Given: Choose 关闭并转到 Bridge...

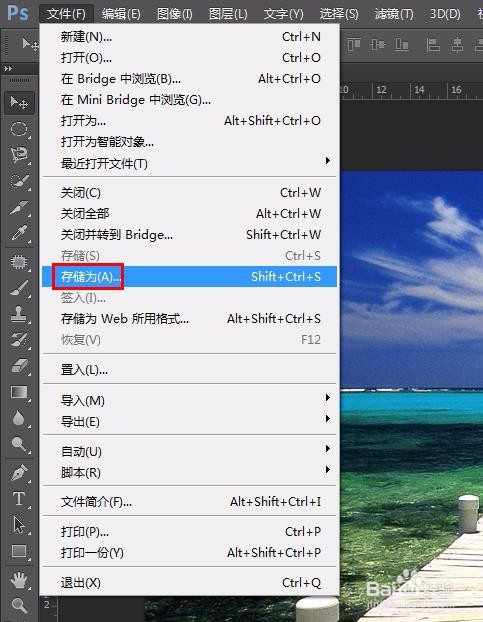Looking at the screenshot, I should [x=190, y=235].
